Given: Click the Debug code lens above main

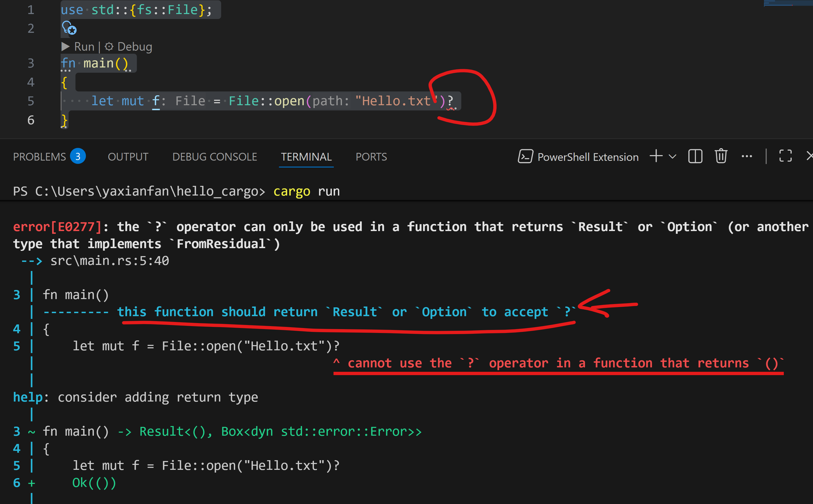Looking at the screenshot, I should coord(135,47).
